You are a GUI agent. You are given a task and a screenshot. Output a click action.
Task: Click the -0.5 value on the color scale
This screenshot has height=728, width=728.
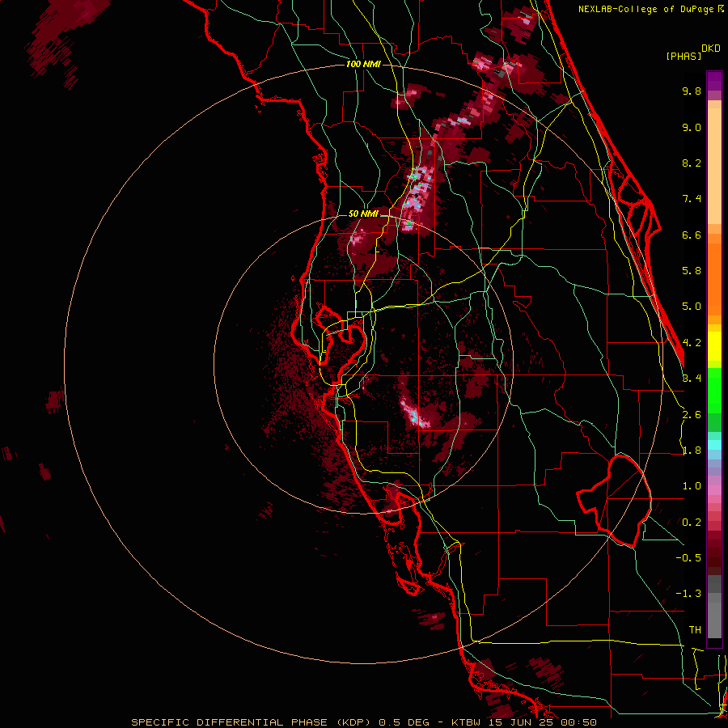(x=688, y=558)
